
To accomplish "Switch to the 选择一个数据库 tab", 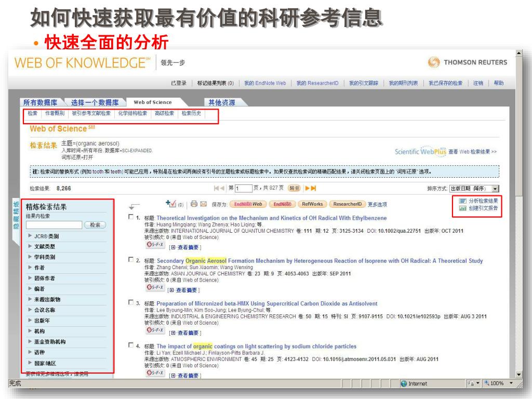I will click(95, 102).
